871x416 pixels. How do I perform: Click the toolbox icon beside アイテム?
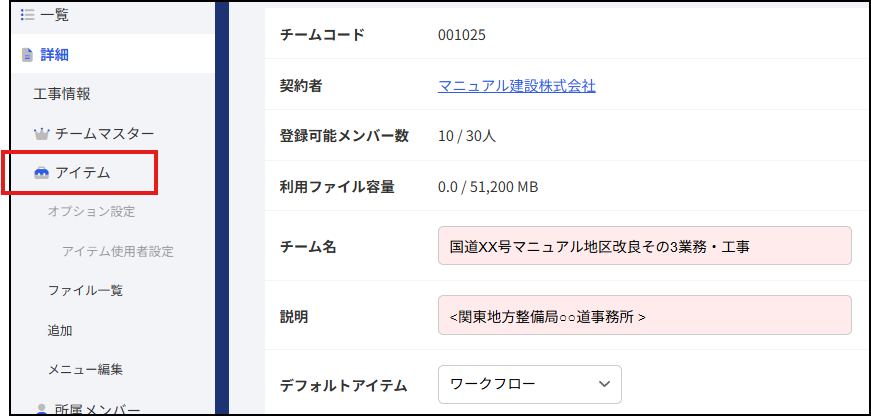42,173
